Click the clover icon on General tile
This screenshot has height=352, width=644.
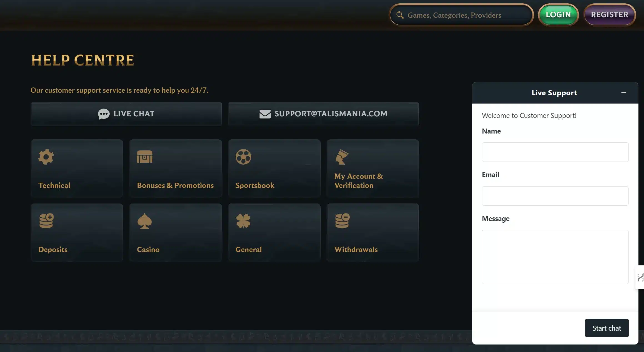pyautogui.click(x=243, y=221)
